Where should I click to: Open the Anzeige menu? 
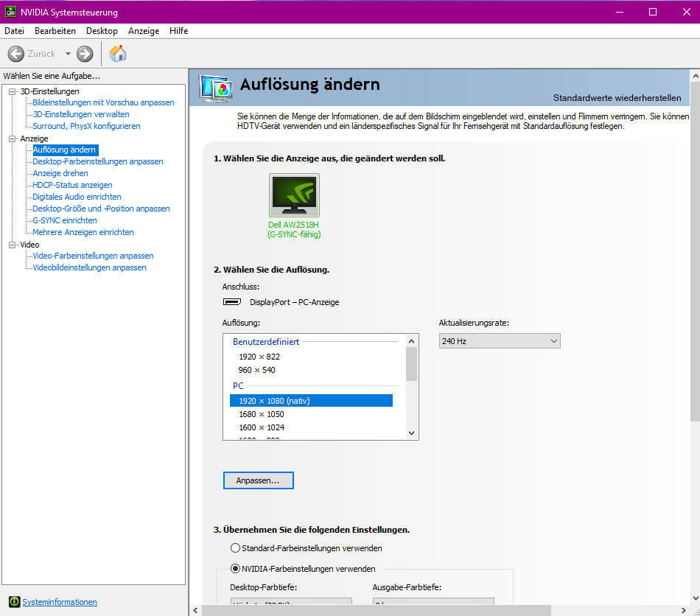click(144, 31)
